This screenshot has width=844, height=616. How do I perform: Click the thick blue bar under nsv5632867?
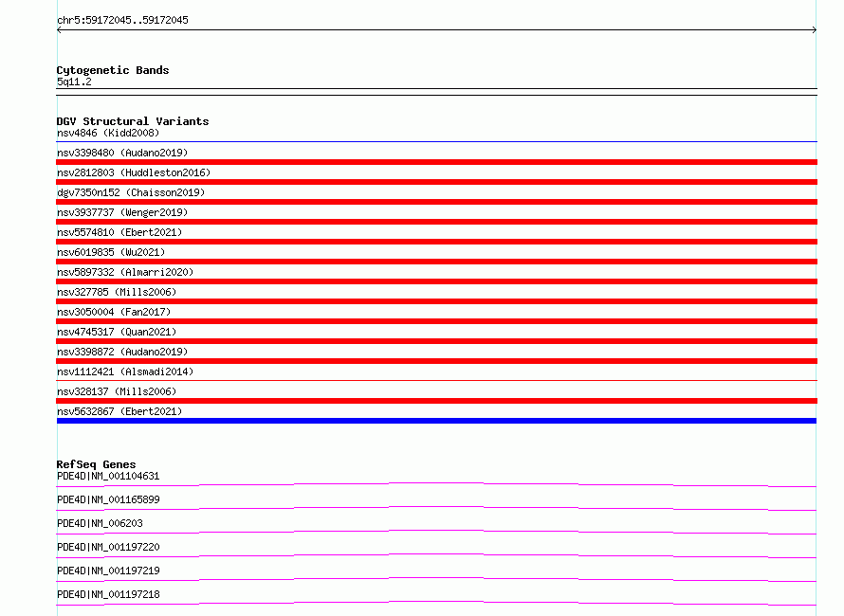click(436, 421)
